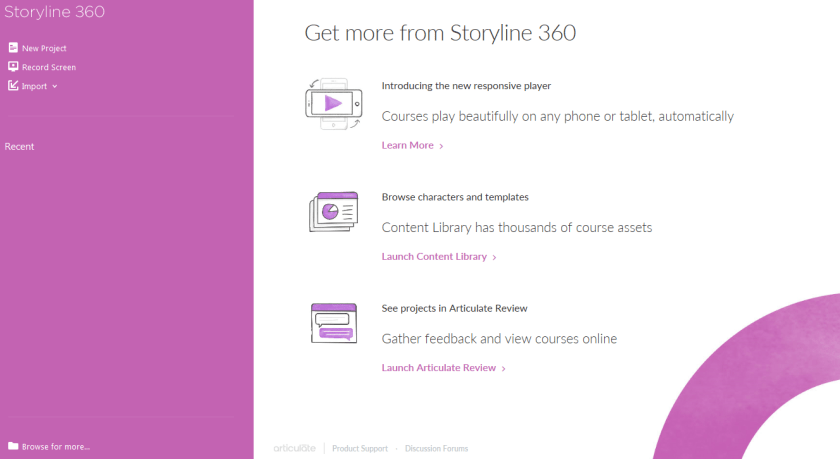Choose Record Screen
Screen dimensions: 840x459
click(49, 67)
